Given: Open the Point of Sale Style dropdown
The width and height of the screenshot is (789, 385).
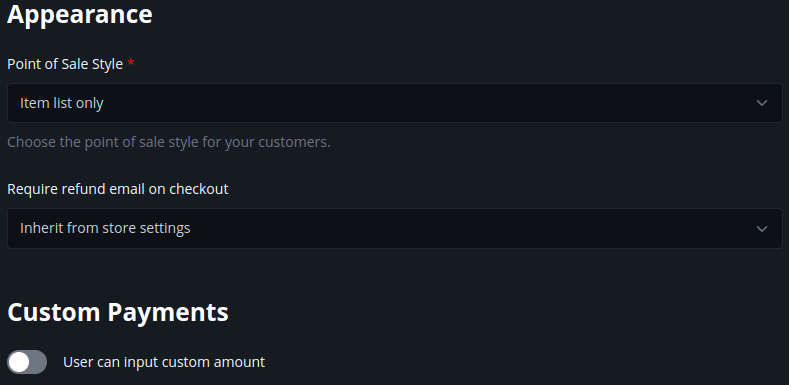Looking at the screenshot, I should coord(395,103).
